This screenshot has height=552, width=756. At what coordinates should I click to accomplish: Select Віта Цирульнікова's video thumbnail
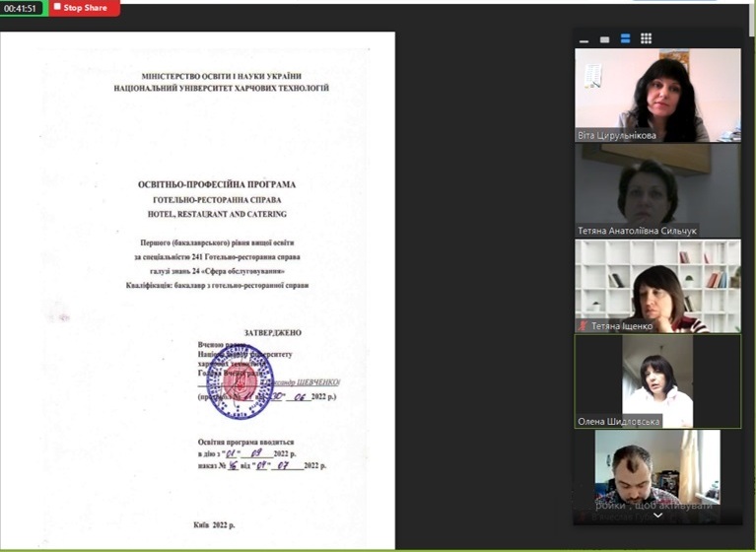tap(657, 95)
